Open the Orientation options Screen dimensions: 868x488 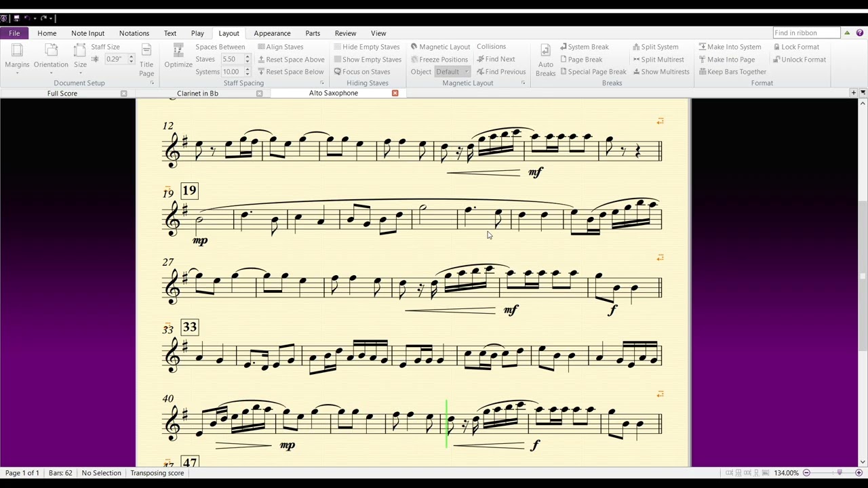point(51,58)
